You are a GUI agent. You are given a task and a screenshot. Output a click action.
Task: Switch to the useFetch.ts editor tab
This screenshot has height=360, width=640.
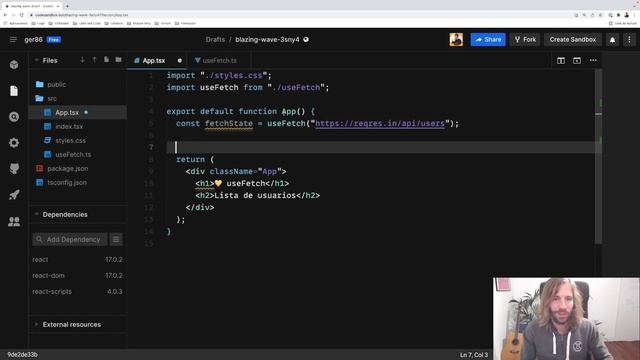pyautogui.click(x=218, y=60)
